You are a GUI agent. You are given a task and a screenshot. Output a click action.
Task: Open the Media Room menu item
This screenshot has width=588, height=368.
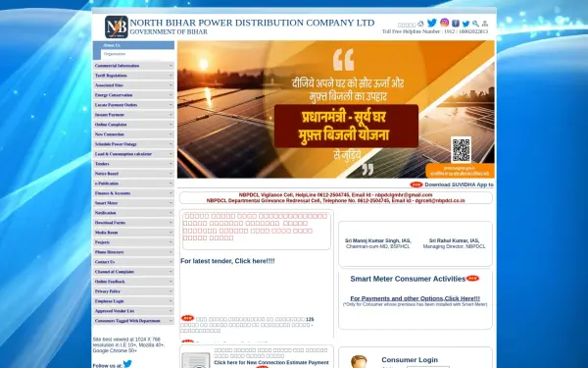coord(133,232)
